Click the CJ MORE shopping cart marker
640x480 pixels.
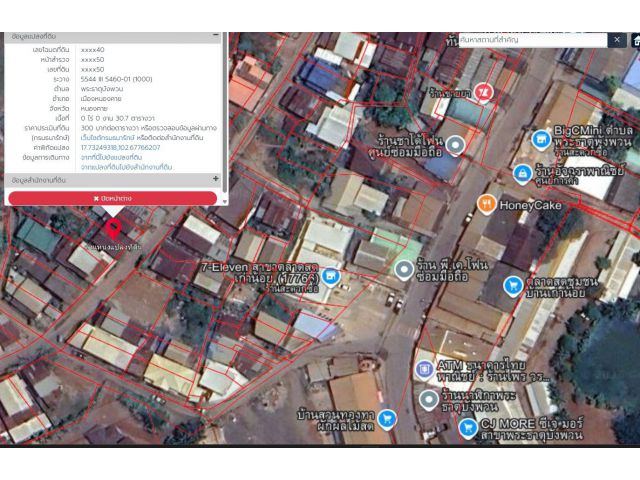(468, 428)
